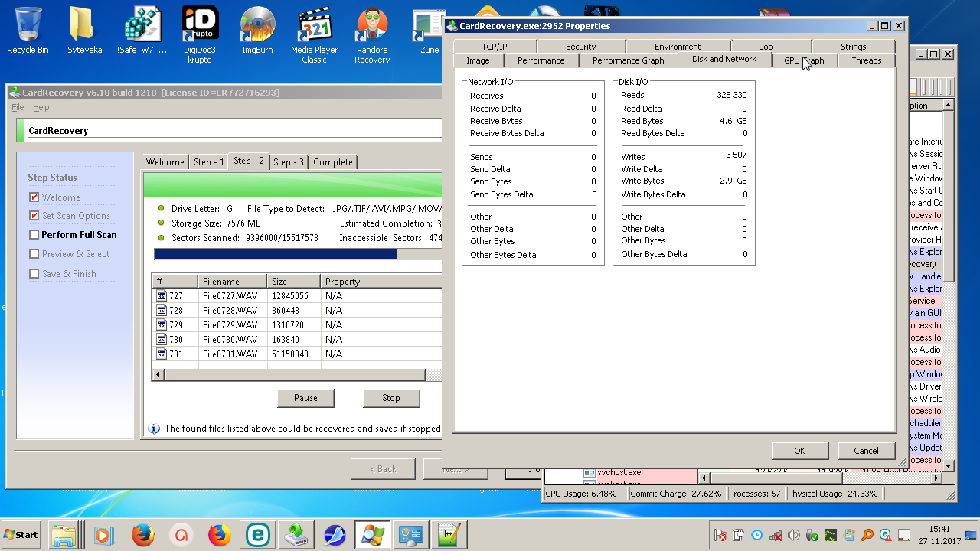The width and height of the screenshot is (980, 551).
Task: Select the Step - 3 tab
Action: pyautogui.click(x=289, y=162)
